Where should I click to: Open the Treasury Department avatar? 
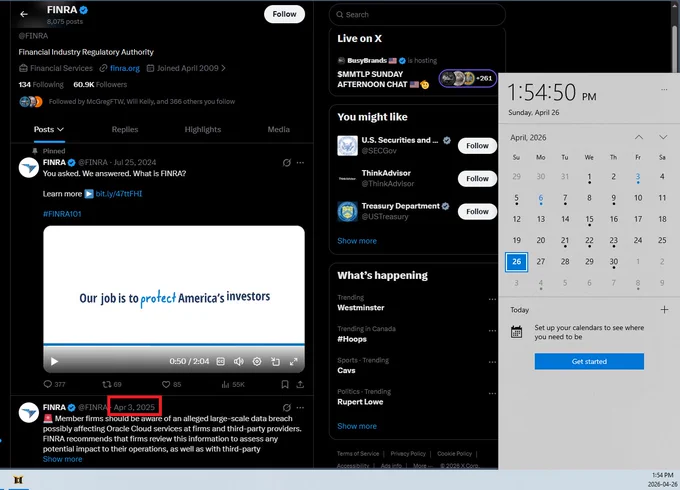click(347, 212)
